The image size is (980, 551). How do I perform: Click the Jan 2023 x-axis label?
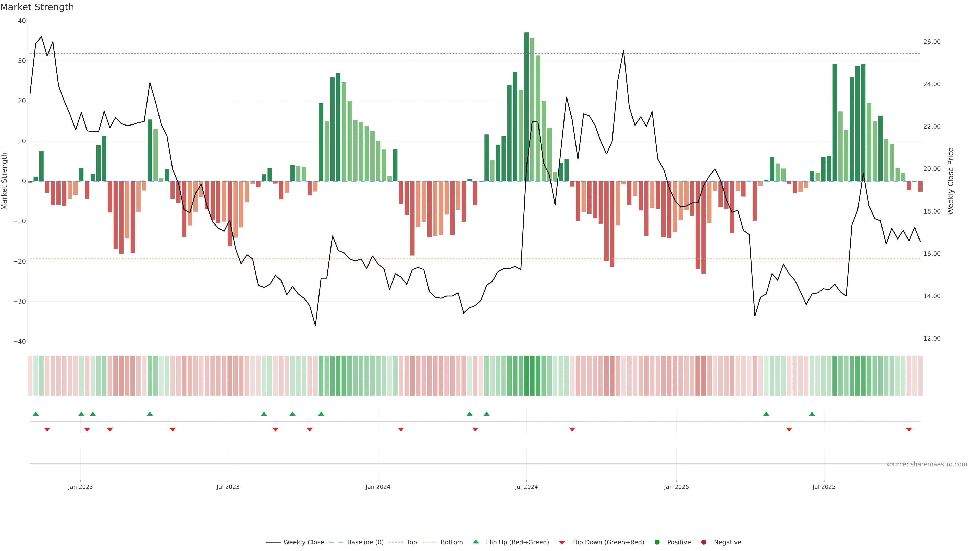80,487
